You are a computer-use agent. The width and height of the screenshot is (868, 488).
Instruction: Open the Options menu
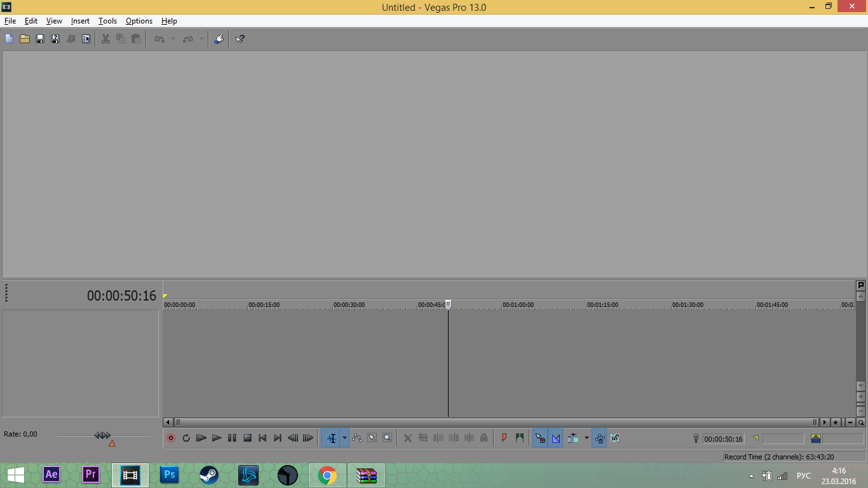coord(139,21)
